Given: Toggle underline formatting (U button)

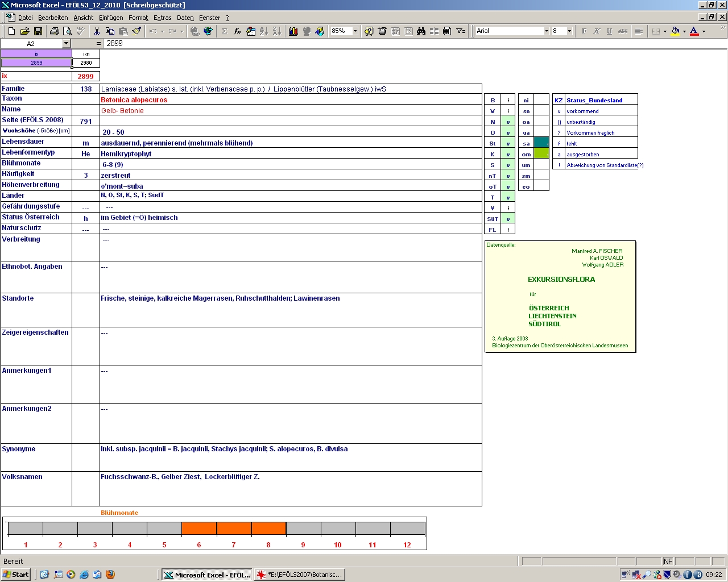Looking at the screenshot, I should (x=610, y=31).
